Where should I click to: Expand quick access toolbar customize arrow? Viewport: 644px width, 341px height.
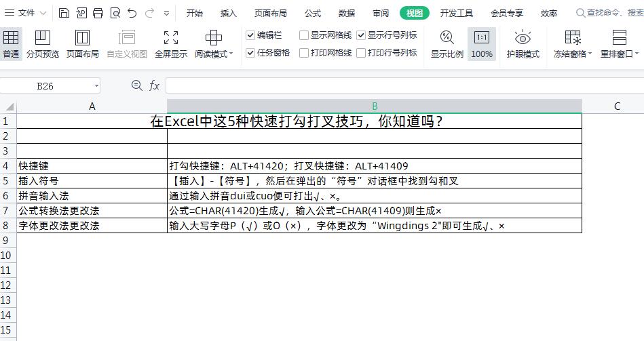(x=166, y=13)
